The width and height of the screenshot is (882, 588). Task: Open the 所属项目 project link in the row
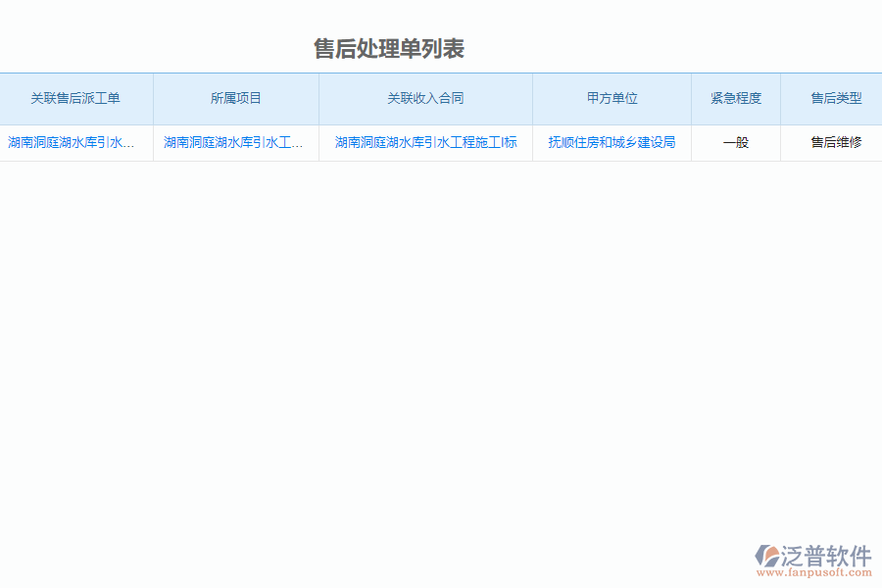tap(235, 142)
